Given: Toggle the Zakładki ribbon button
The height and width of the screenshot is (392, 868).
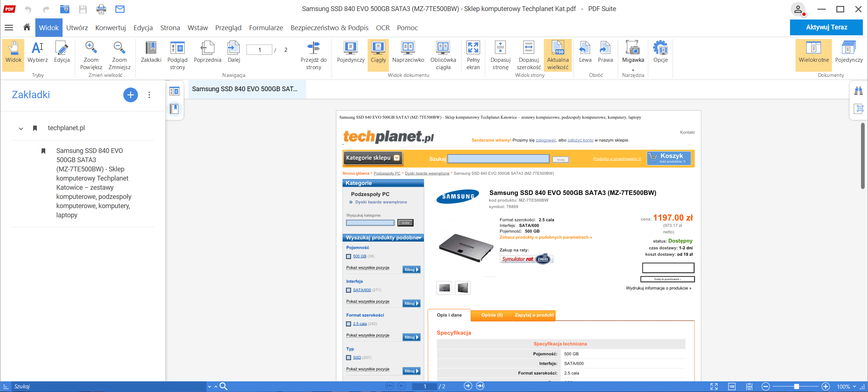Looking at the screenshot, I should pyautogui.click(x=151, y=52).
